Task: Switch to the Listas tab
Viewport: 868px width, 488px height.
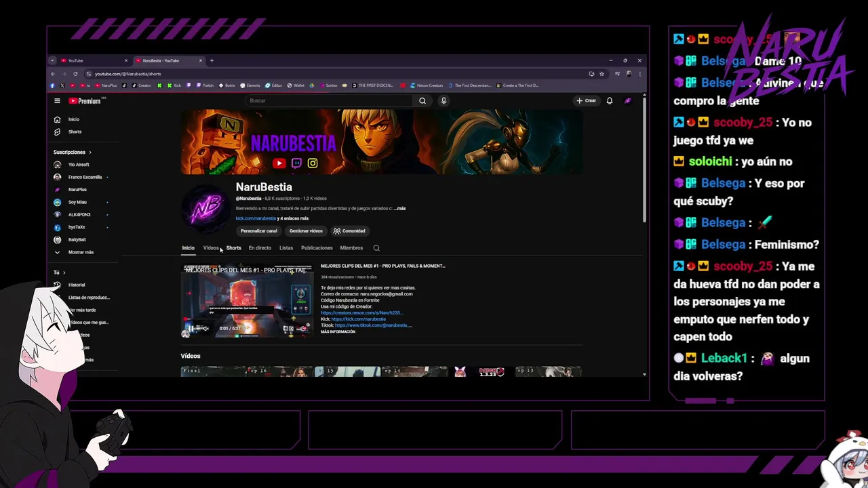Action: [286, 248]
